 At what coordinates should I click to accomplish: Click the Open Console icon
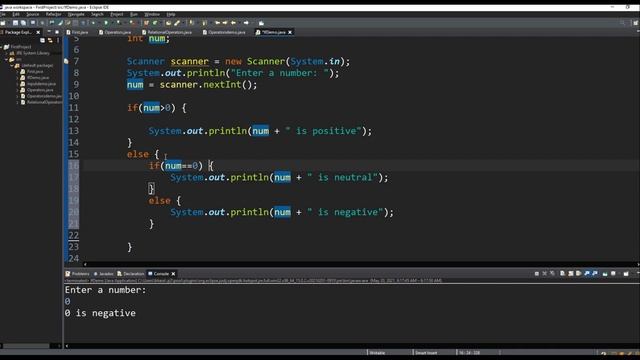[x=626, y=273]
